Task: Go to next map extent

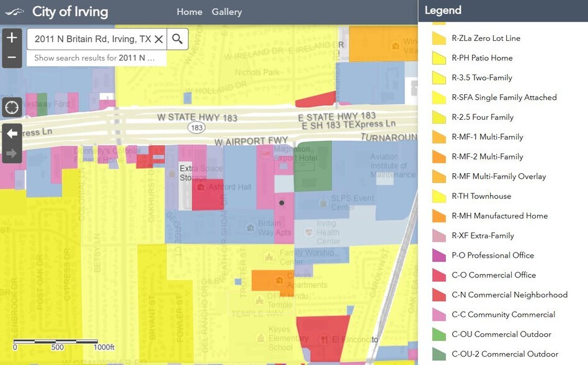Action: point(12,153)
